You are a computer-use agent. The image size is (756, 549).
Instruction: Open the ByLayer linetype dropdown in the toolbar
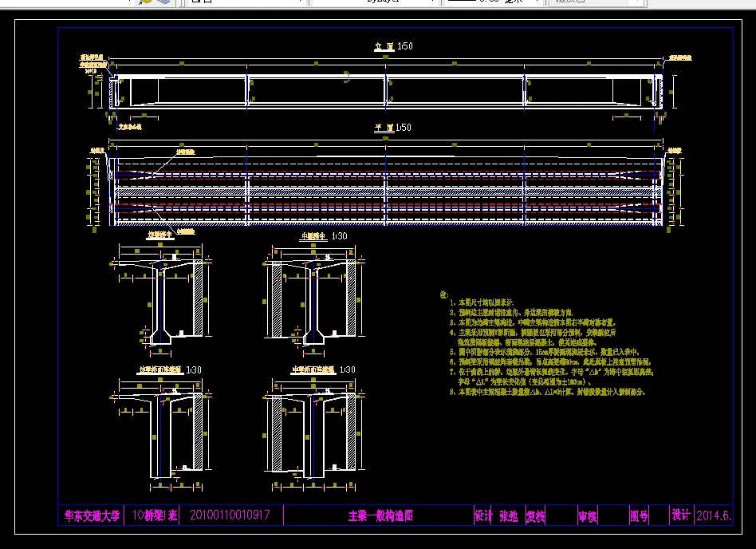click(x=374, y=2)
